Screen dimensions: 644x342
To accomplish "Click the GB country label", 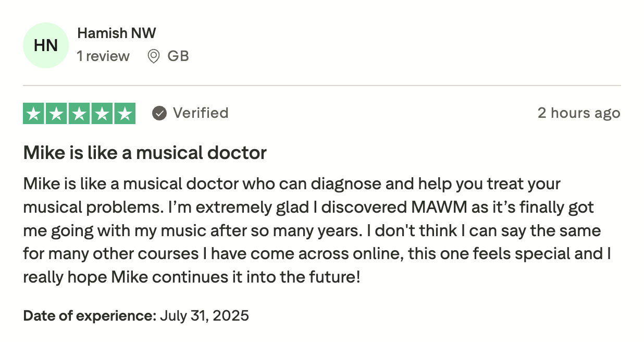I will point(178,56).
